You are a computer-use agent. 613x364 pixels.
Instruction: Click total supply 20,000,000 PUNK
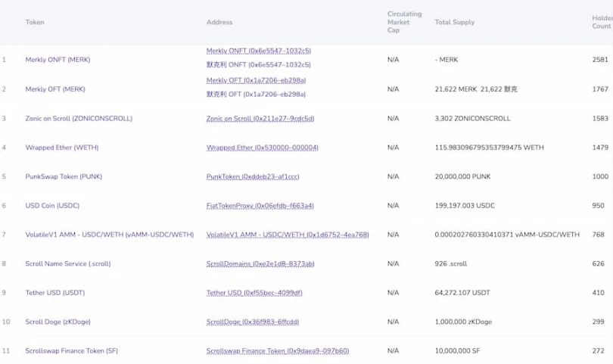click(x=462, y=177)
